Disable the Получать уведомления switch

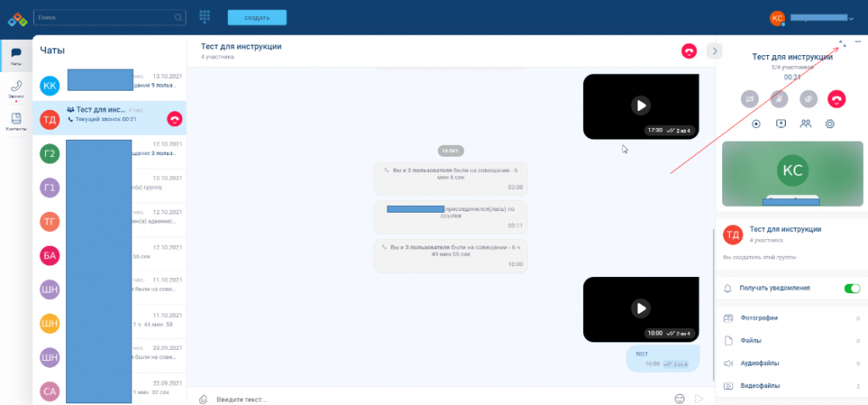[x=852, y=288]
